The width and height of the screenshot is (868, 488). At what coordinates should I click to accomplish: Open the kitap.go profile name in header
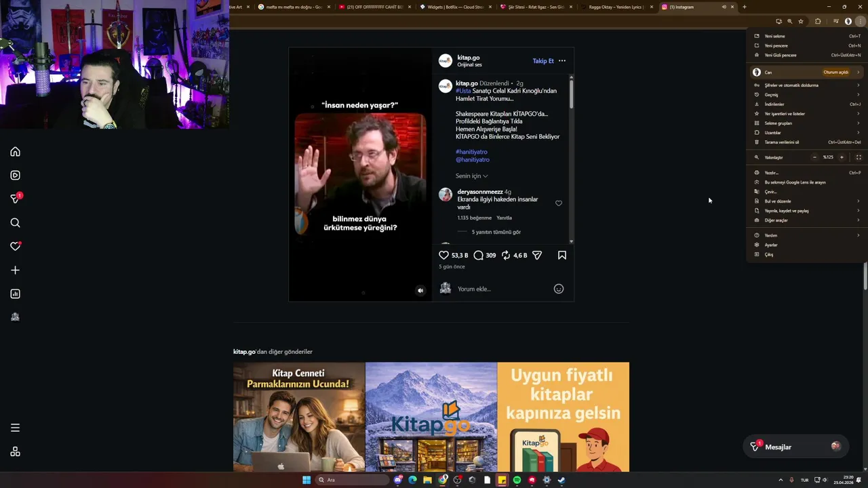coord(468,58)
